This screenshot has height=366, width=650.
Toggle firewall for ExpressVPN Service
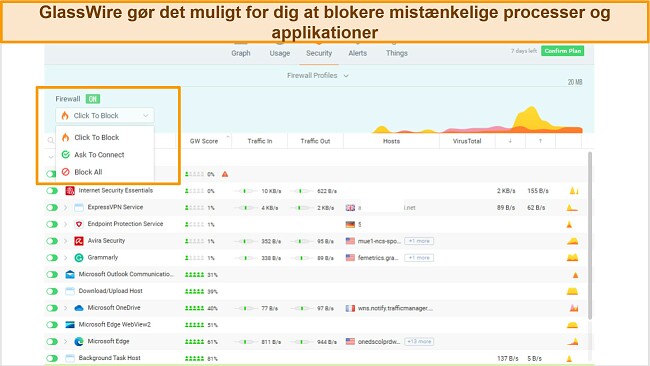[x=52, y=207]
